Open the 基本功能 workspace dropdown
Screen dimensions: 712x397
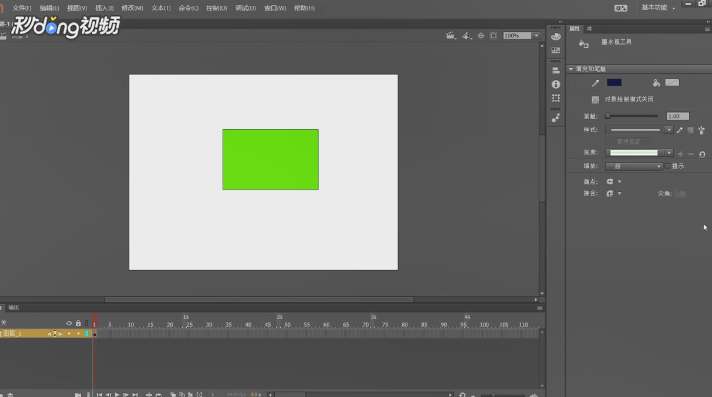coord(658,8)
